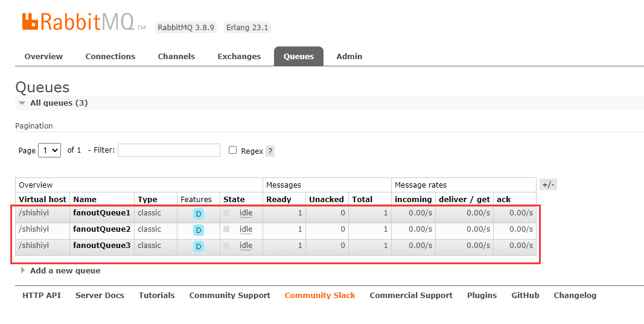Viewport: 644px width, 324px height.
Task: Sort queues by the ack column
Action: point(503,199)
